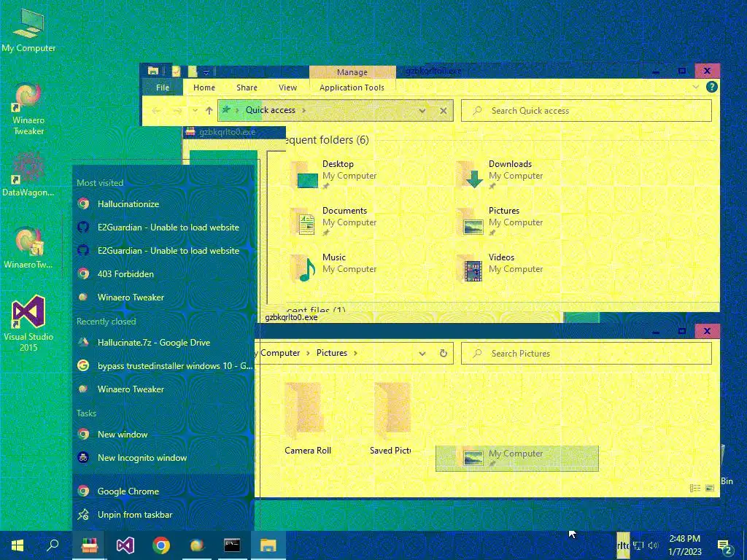Open 403 Forbidden jump list entry
This screenshot has height=560, width=747.
[x=163, y=274]
